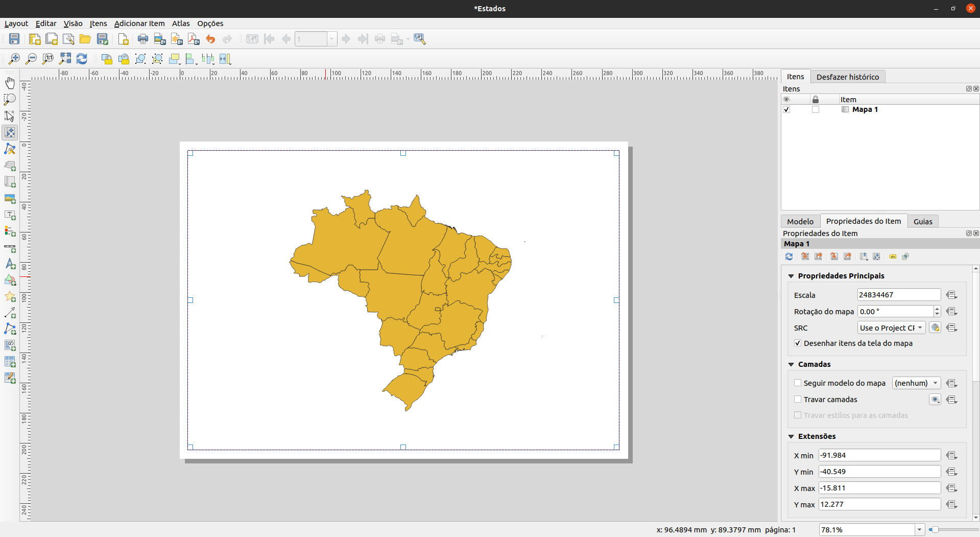Zoom to full layout extent
This screenshot has height=537, width=980.
click(65, 59)
